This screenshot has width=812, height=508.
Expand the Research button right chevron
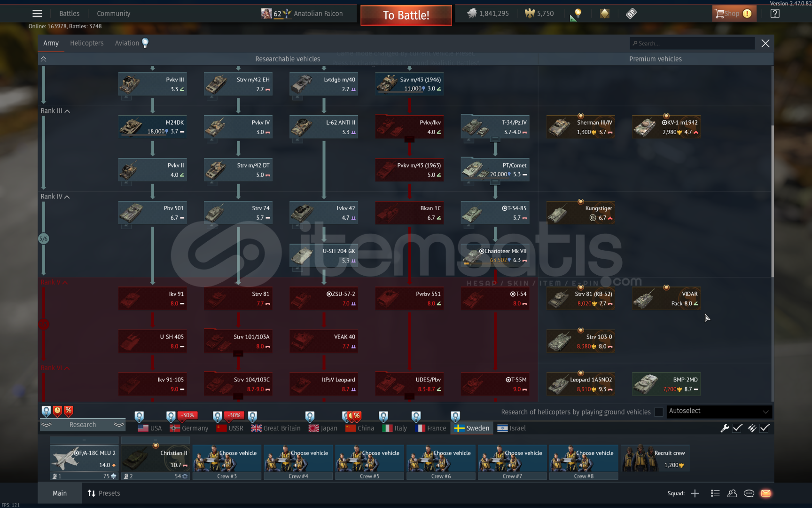pyautogui.click(x=119, y=425)
